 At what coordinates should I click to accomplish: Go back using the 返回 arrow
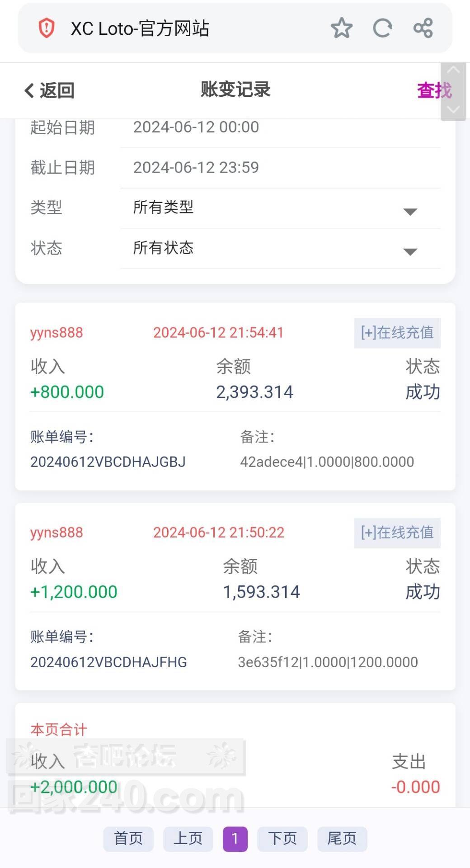pos(49,90)
